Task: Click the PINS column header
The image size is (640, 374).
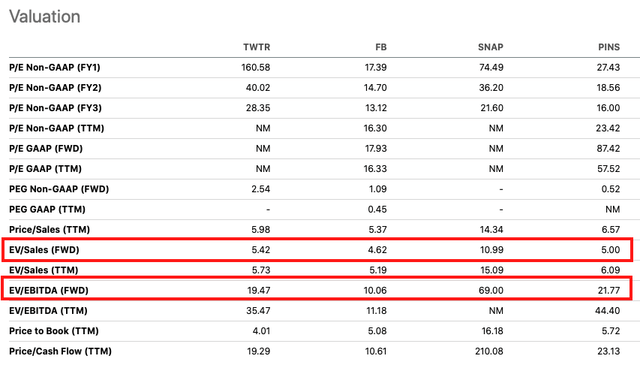Action: [609, 47]
